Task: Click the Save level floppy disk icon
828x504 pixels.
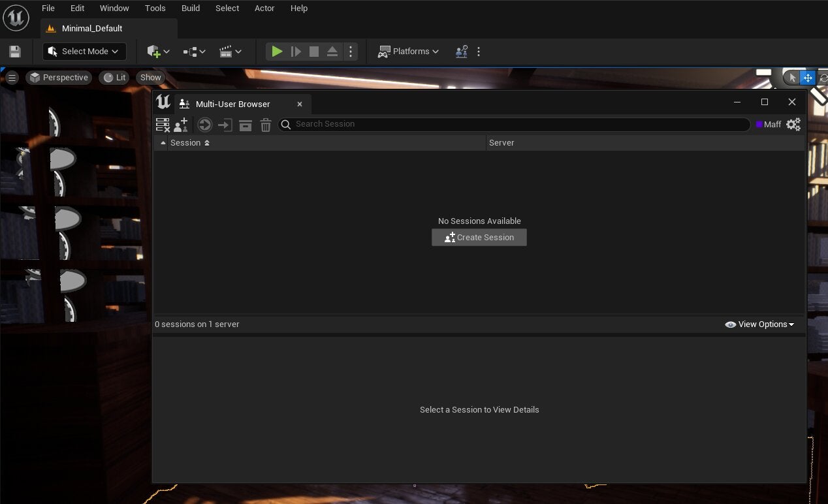Action: [x=15, y=52]
